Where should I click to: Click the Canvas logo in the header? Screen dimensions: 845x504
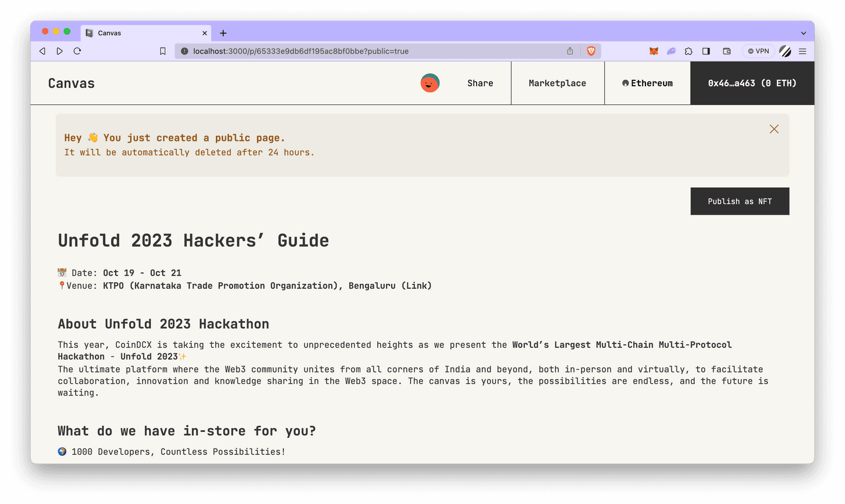pos(72,83)
